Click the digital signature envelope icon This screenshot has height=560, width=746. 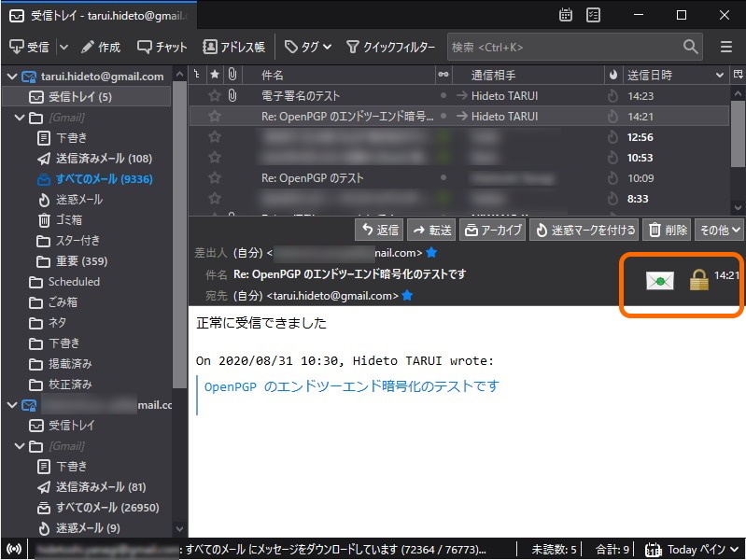[x=660, y=281]
